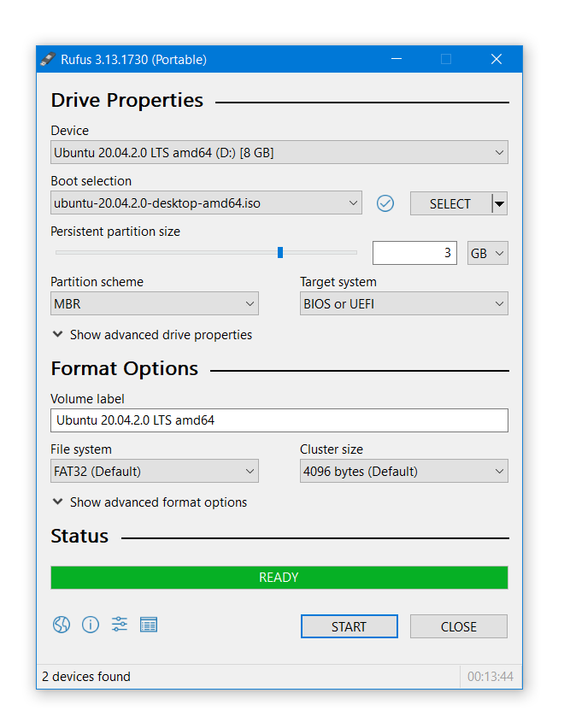Click the persistent partition size value field
The image size is (564, 728).
414,253
